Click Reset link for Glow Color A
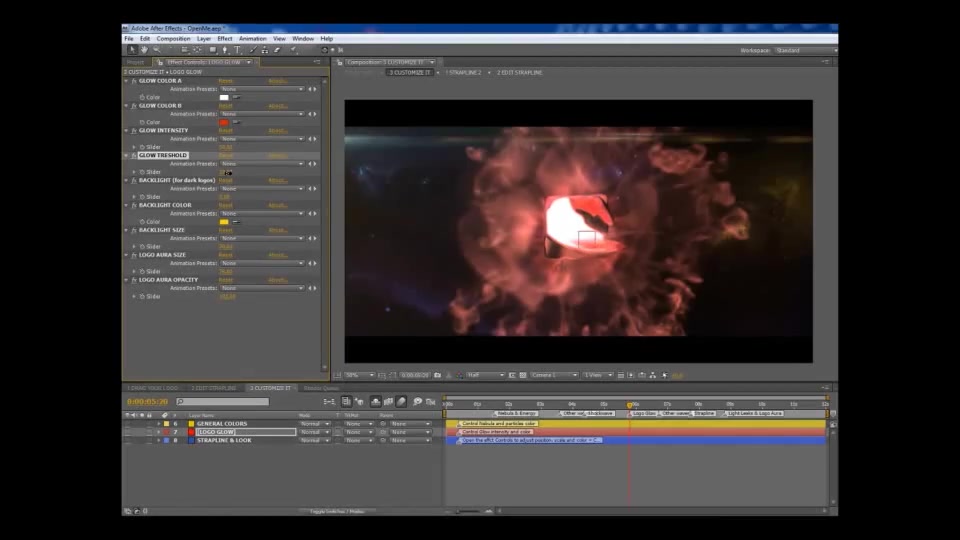The image size is (960, 540). tap(225, 81)
